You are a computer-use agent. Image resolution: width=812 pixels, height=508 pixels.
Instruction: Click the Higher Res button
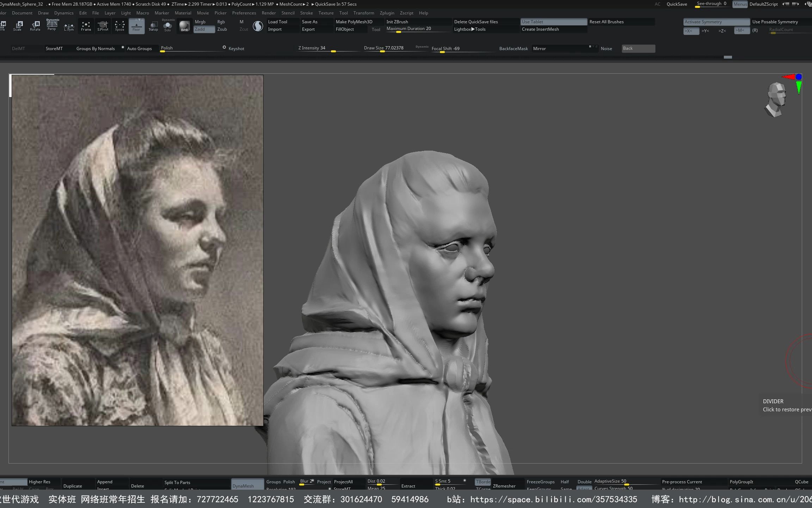[x=40, y=481]
